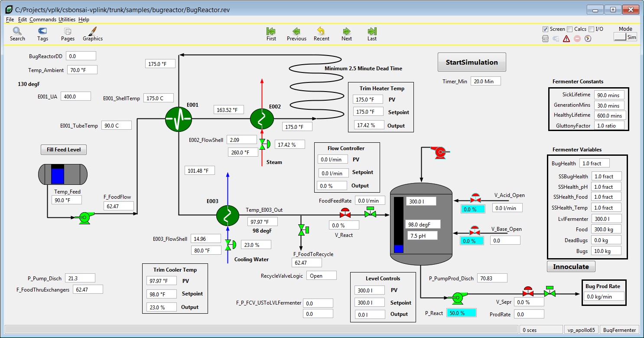Viewport: 644px width, 338px height.
Task: Open the Commands menu
Action: coord(43,20)
